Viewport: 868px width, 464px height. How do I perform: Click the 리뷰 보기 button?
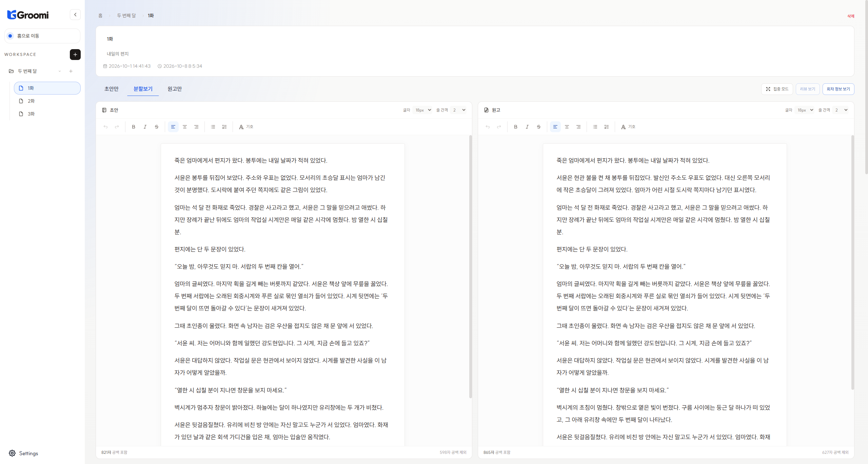click(x=808, y=89)
